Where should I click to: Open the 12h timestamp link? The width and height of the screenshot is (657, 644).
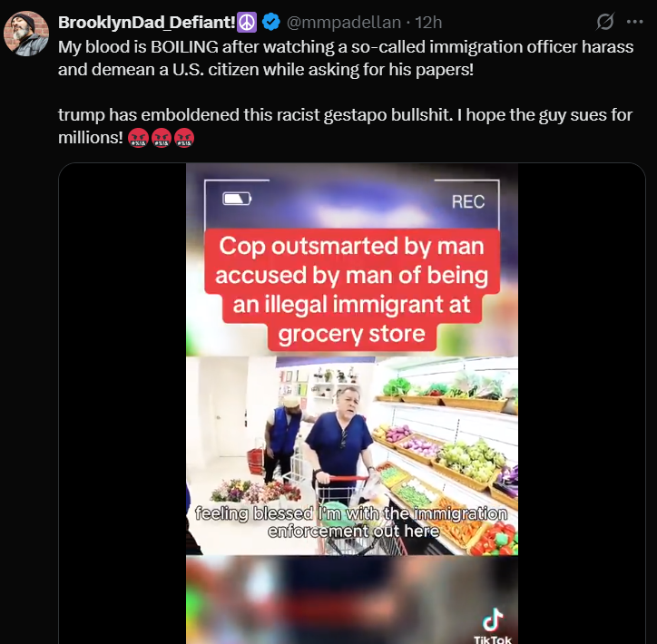tap(428, 22)
